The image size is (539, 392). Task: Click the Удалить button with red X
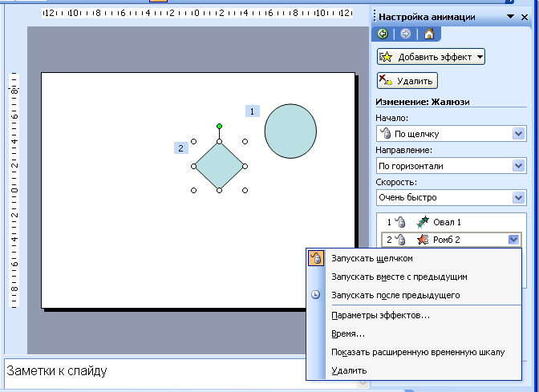pyautogui.click(x=407, y=81)
